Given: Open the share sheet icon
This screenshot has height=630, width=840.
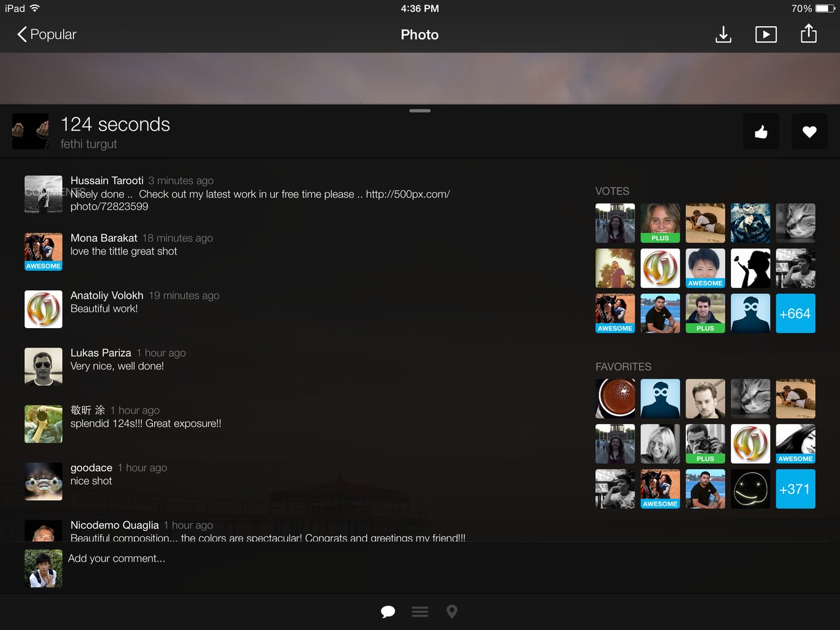Looking at the screenshot, I should coord(808,33).
